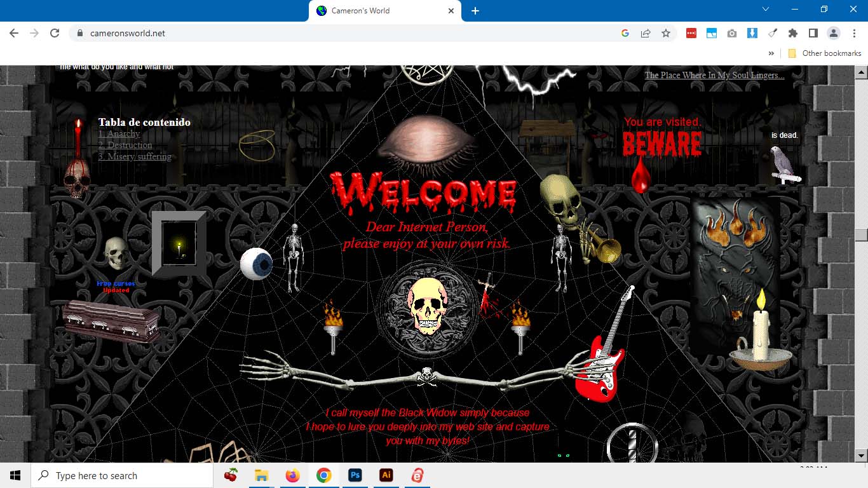Follow "The Place Where In My Soul Lingers" link
The image size is (868, 488).
[714, 75]
